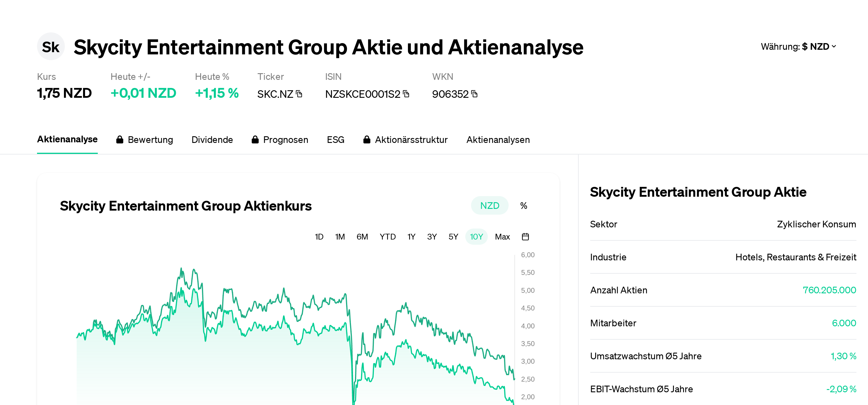Image resolution: width=868 pixels, height=405 pixels.
Task: Switch chart to NZD price view
Action: (489, 205)
